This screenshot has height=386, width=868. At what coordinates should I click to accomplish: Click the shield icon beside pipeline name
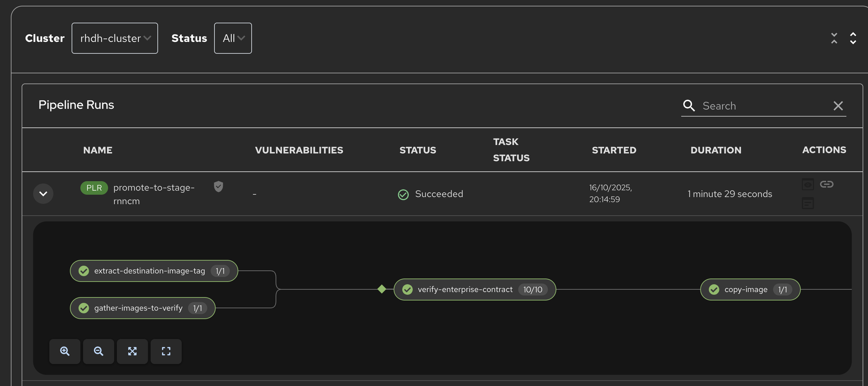tap(219, 186)
